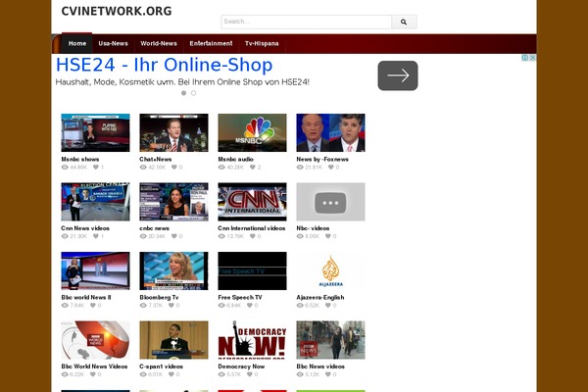Like the Bbc World News Videos item
588x392 pixels.
point(93,374)
